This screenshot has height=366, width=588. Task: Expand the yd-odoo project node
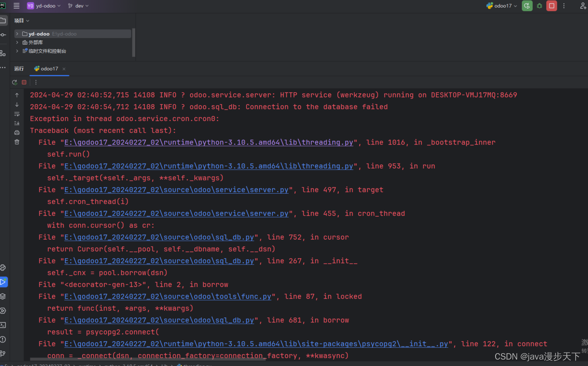point(17,34)
